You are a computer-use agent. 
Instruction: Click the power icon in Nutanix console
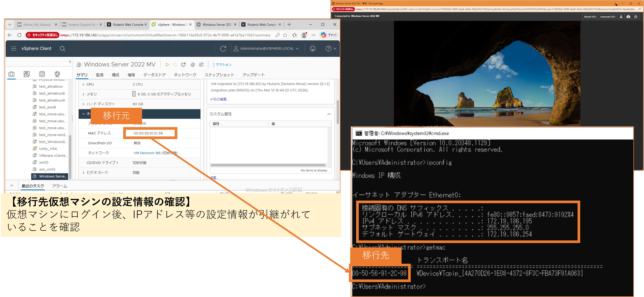click(x=635, y=17)
